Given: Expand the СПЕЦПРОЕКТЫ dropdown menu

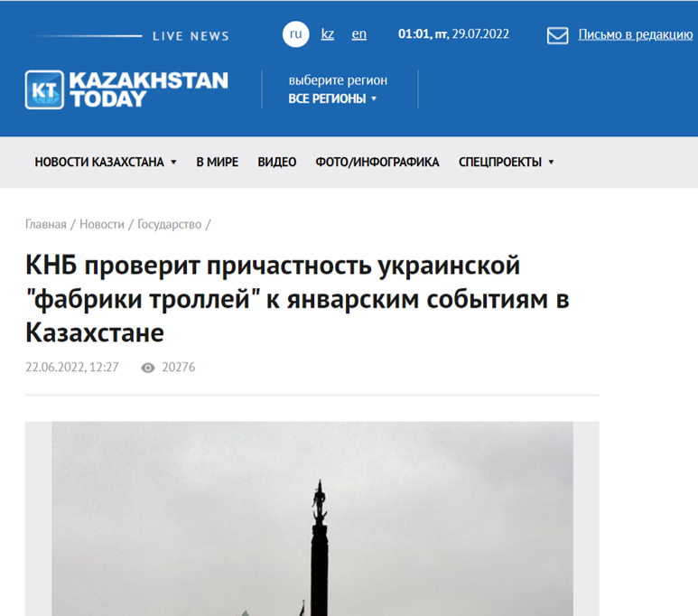Looking at the screenshot, I should pyautogui.click(x=506, y=163).
